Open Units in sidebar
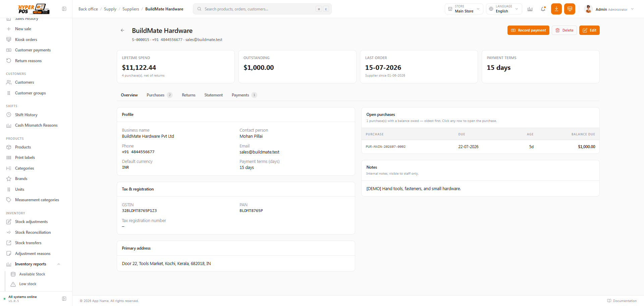The image size is (644, 306). pos(20,189)
